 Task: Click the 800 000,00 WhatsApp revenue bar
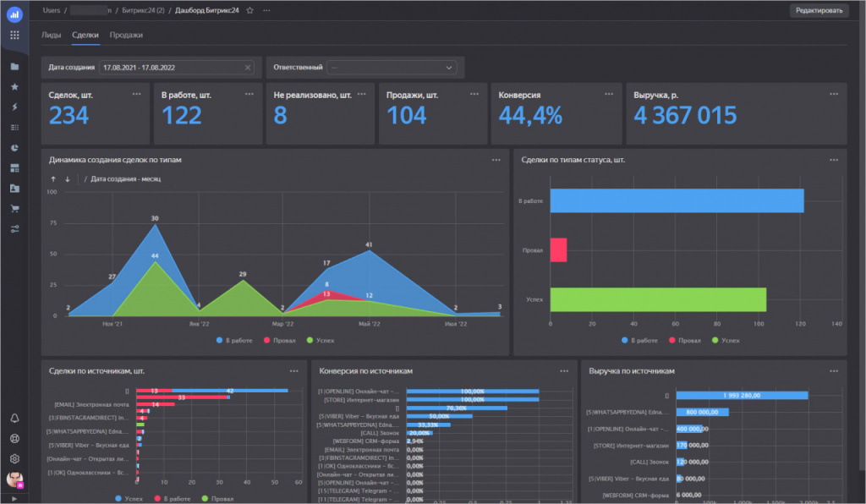702,413
